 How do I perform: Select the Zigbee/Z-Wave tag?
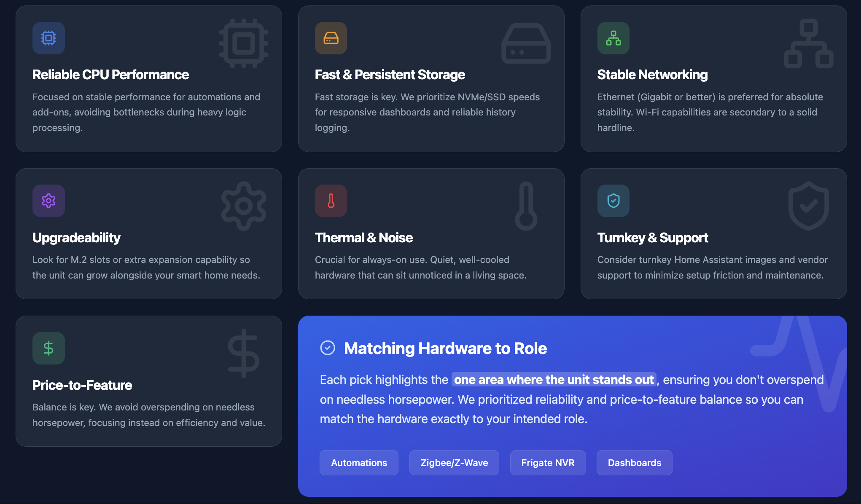coord(454,462)
